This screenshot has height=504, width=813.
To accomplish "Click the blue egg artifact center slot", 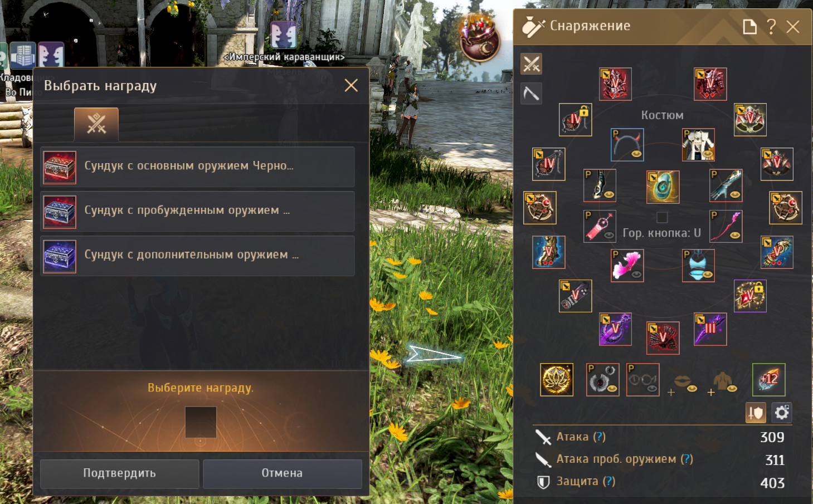I will (x=663, y=187).
